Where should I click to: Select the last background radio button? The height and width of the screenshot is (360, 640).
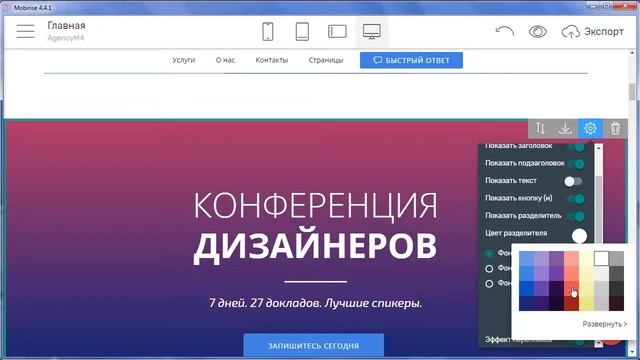tap(489, 284)
